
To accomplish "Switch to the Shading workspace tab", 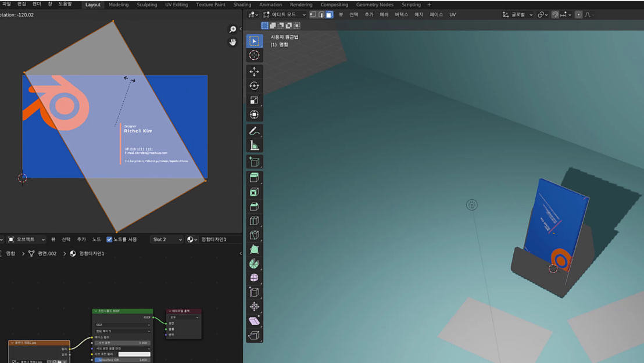I will click(242, 5).
